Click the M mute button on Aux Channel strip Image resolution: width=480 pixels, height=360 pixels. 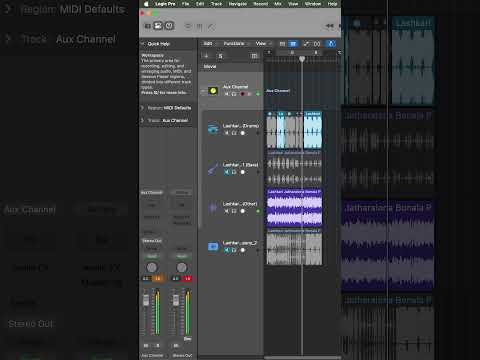[146, 346]
